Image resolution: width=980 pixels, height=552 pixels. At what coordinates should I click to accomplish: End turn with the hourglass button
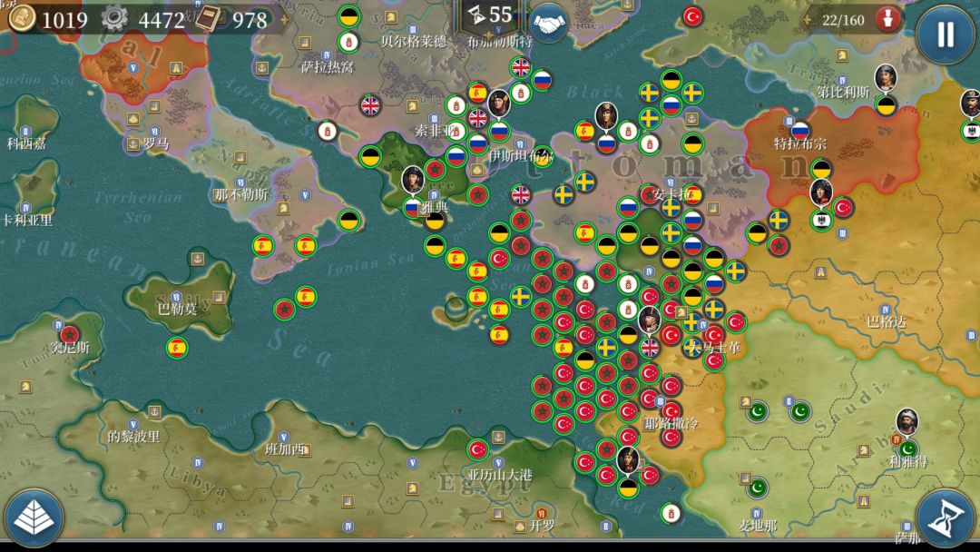click(946, 519)
